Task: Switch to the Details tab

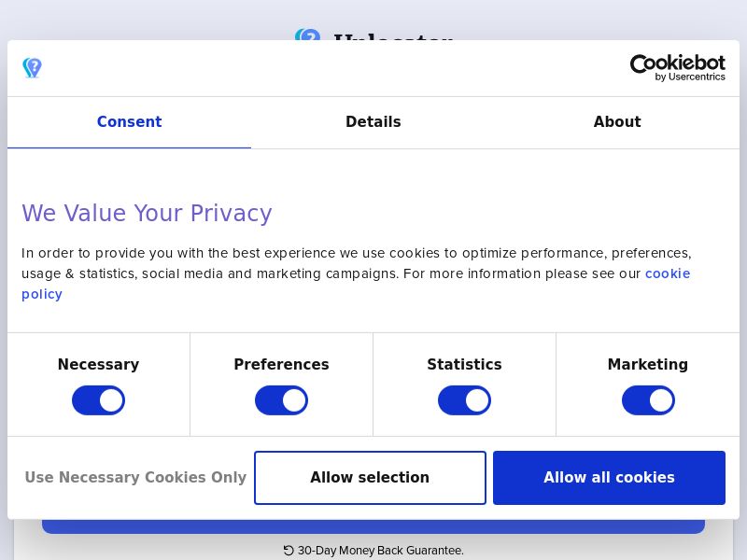Action: tap(373, 122)
